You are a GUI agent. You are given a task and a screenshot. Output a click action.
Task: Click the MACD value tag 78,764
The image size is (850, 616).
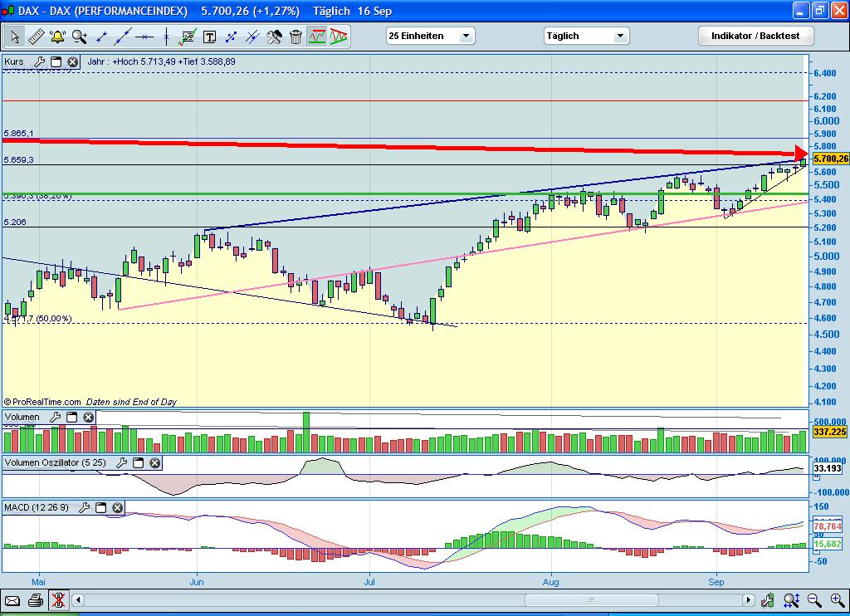[828, 526]
